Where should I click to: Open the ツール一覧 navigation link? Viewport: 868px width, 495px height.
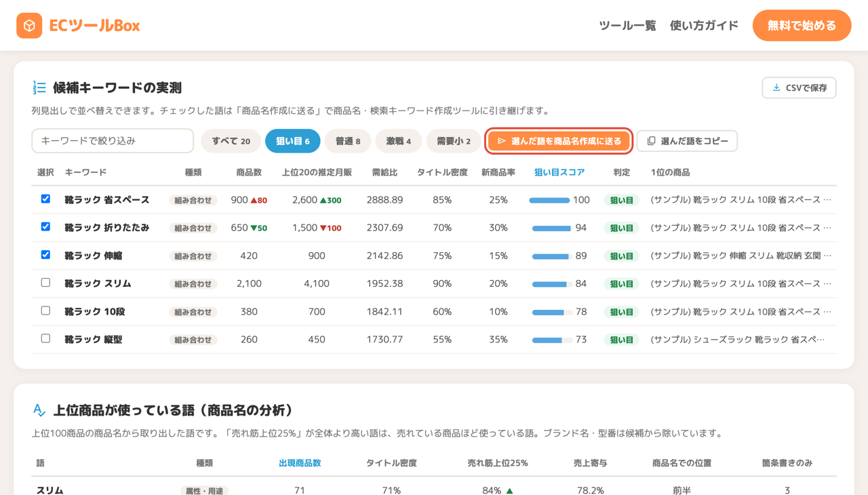coord(627,26)
